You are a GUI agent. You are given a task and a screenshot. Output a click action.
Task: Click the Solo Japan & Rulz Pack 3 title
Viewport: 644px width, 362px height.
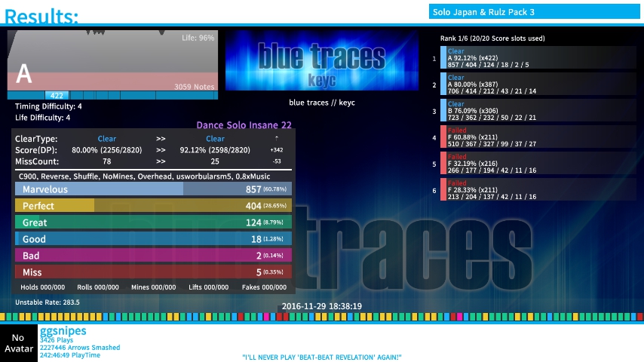[483, 12]
